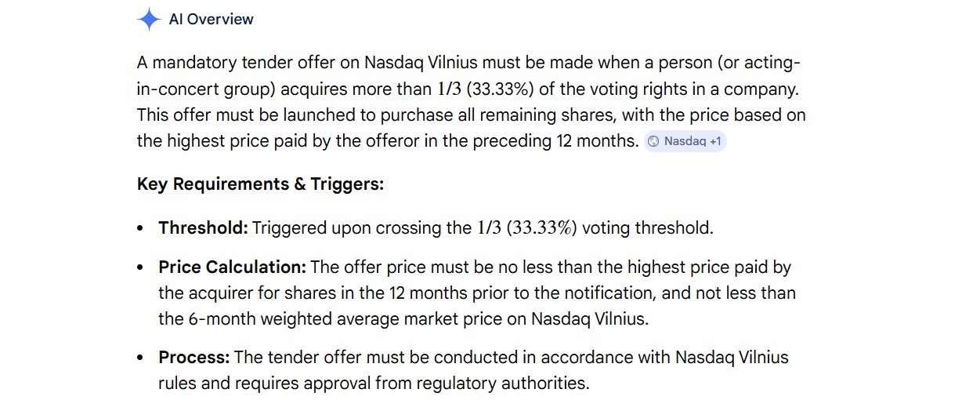Viewport: 980px width, 400px height.
Task: Click the "Key Requirements & Triggers:" heading
Action: [x=260, y=184]
